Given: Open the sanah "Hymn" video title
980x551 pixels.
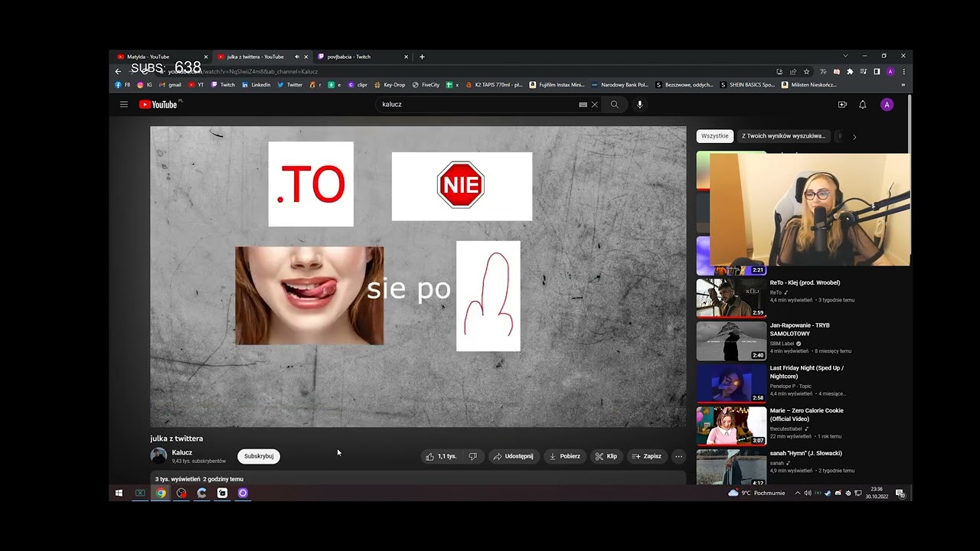Looking at the screenshot, I should click(805, 453).
